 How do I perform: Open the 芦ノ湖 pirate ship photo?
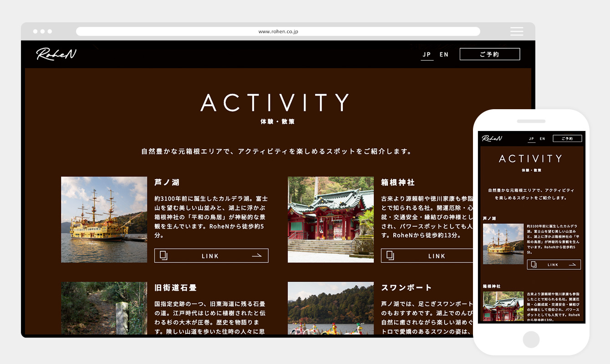tap(104, 219)
